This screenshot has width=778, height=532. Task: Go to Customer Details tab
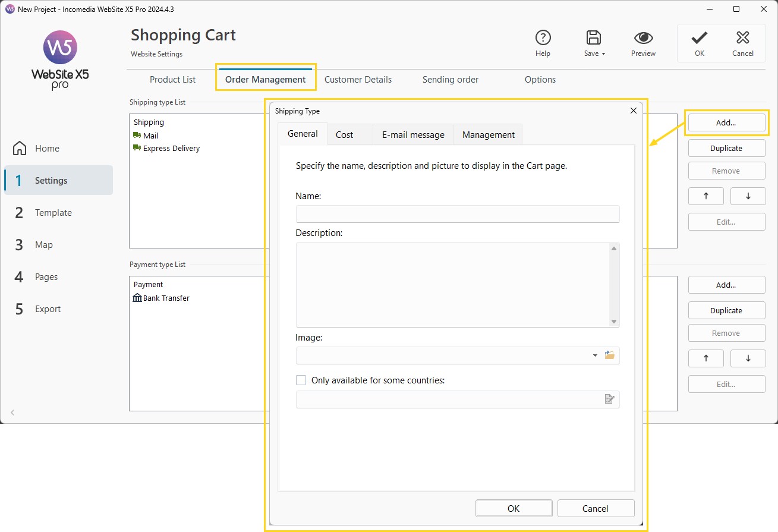point(358,79)
